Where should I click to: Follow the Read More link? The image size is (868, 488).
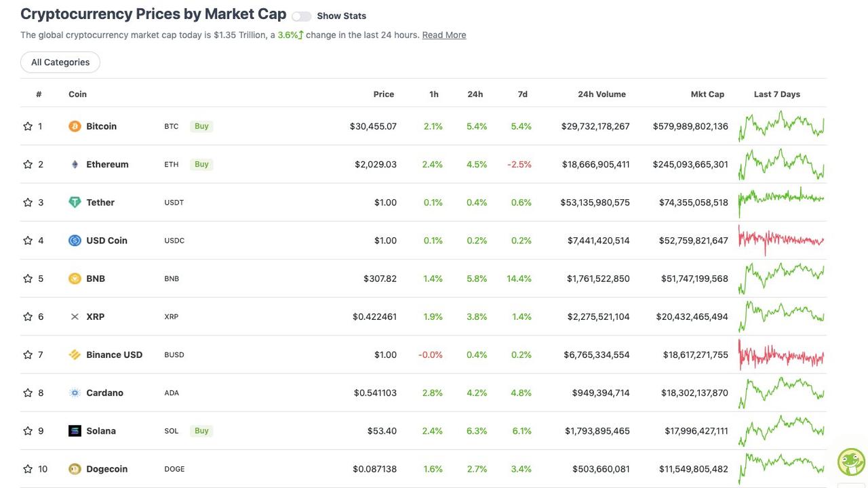click(444, 35)
